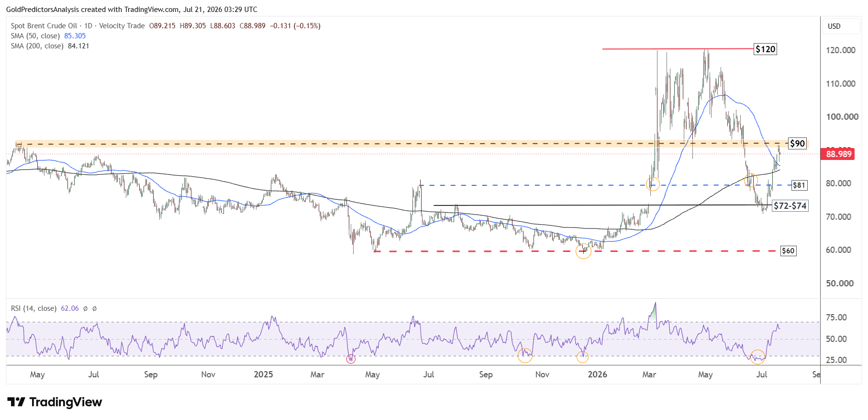Click the open price O89.215
Image resolution: width=868 pixels, height=420 pixels.
coord(162,26)
